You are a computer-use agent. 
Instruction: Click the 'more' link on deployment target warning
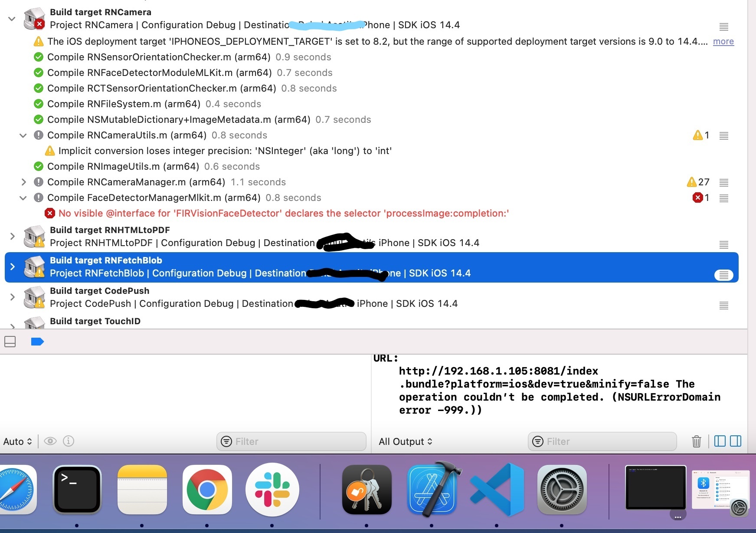[723, 41]
